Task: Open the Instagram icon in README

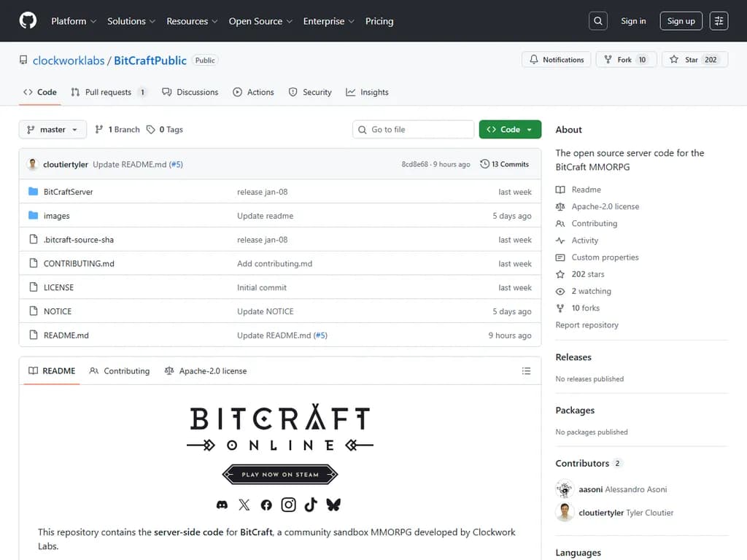Action: (x=288, y=505)
